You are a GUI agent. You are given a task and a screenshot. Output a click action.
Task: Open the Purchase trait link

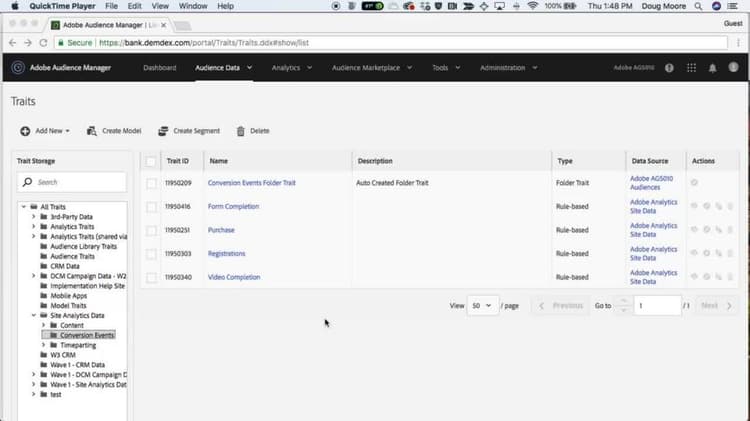coord(221,230)
